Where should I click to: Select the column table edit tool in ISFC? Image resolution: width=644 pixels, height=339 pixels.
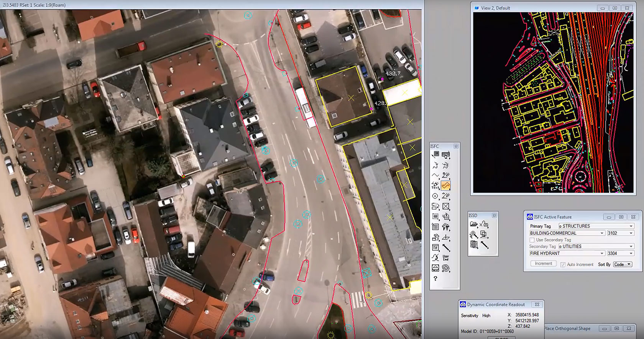[x=435, y=227]
